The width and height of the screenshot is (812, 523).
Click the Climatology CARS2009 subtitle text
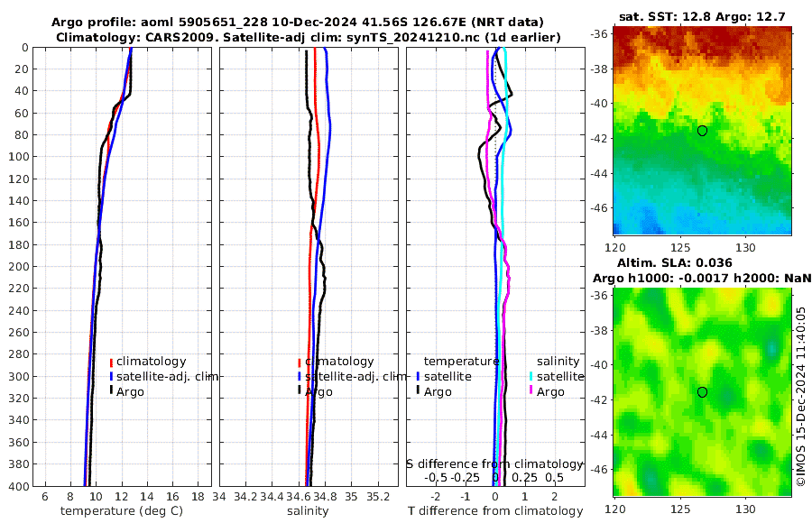coord(309,37)
